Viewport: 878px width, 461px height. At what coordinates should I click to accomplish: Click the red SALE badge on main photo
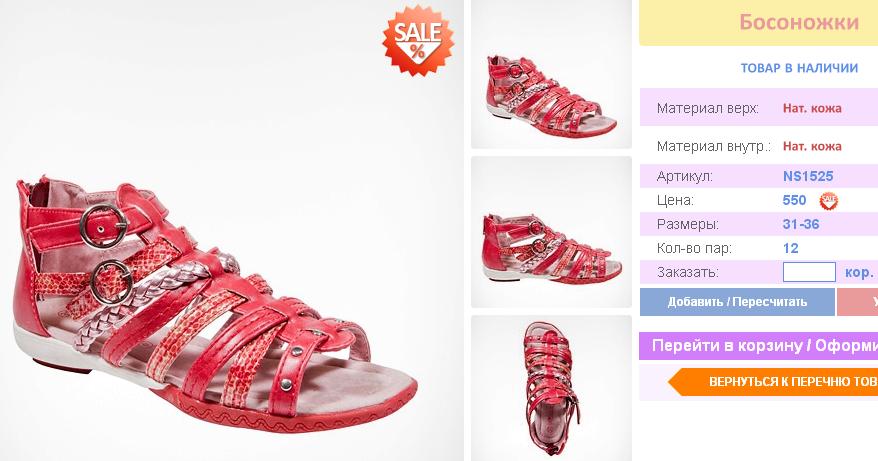click(x=418, y=40)
